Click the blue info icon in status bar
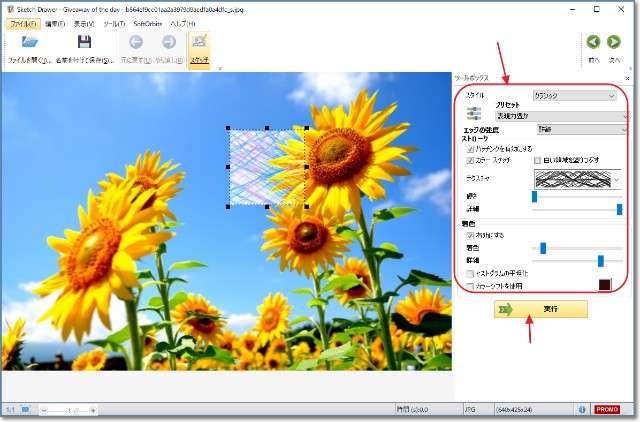This screenshot has width=640, height=422. pyautogui.click(x=582, y=409)
